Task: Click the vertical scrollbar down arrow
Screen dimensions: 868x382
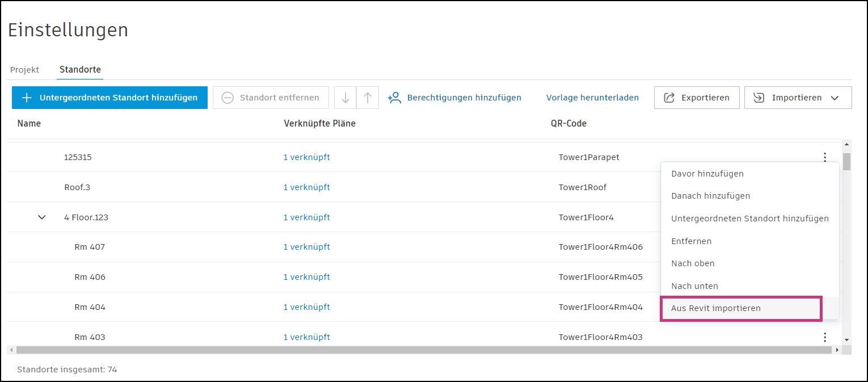Action: pyautogui.click(x=846, y=339)
